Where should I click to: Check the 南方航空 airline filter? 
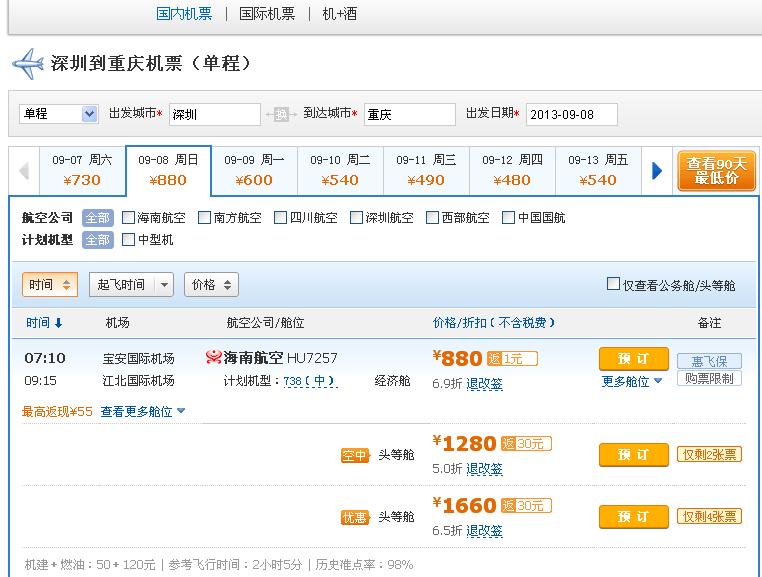tap(205, 217)
